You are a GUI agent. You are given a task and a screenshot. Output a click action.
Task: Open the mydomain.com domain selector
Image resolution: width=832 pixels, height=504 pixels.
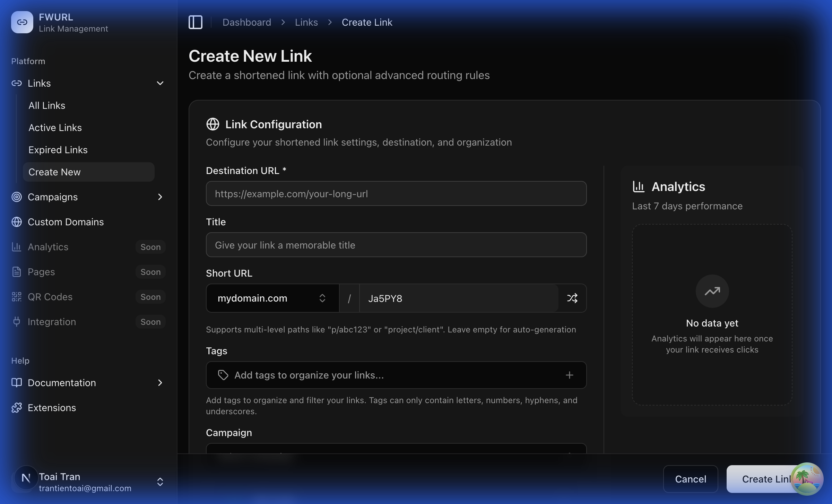272,298
